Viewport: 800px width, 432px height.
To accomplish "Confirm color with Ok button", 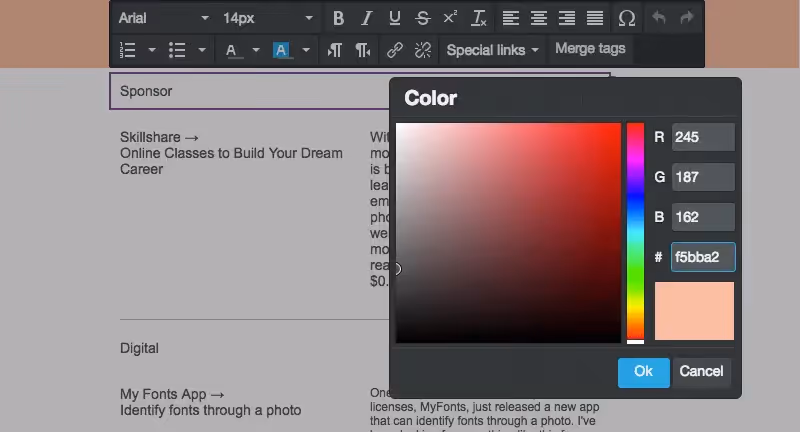I will [x=643, y=372].
